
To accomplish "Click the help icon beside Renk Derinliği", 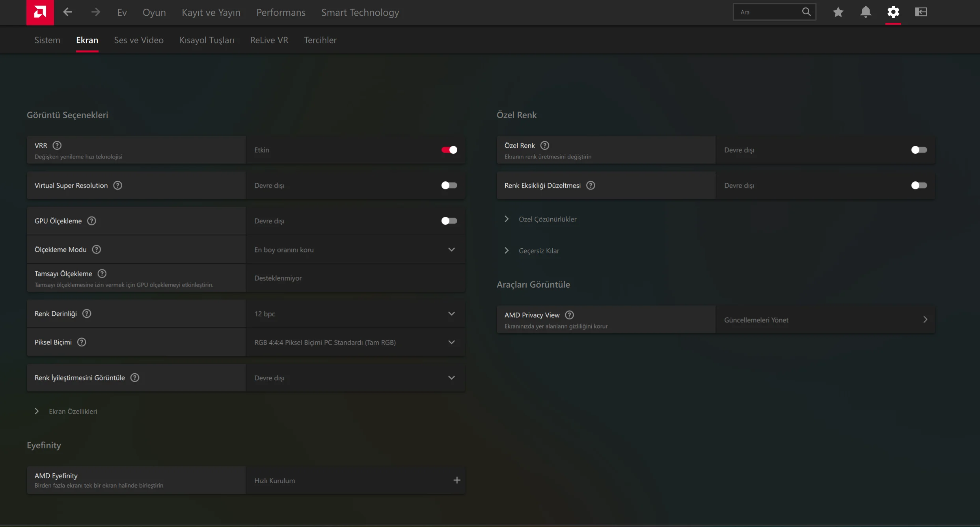I will [87, 313].
